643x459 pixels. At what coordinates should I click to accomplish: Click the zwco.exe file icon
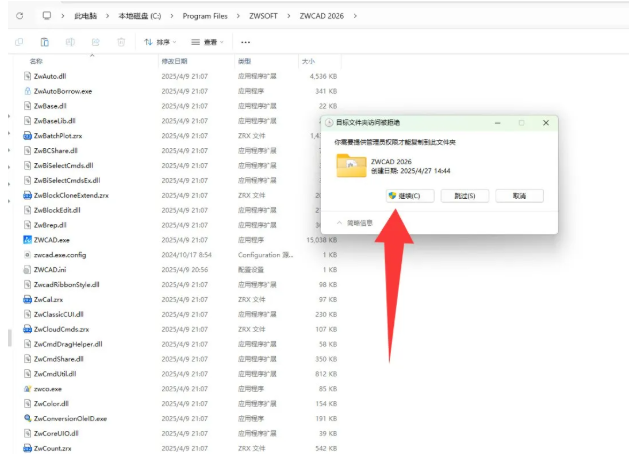click(26, 388)
